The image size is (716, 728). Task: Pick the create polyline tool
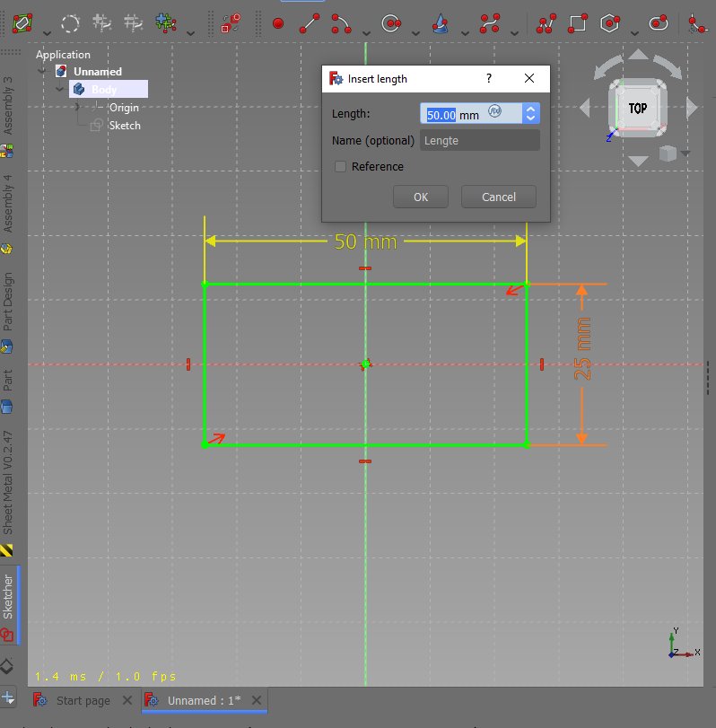click(546, 22)
